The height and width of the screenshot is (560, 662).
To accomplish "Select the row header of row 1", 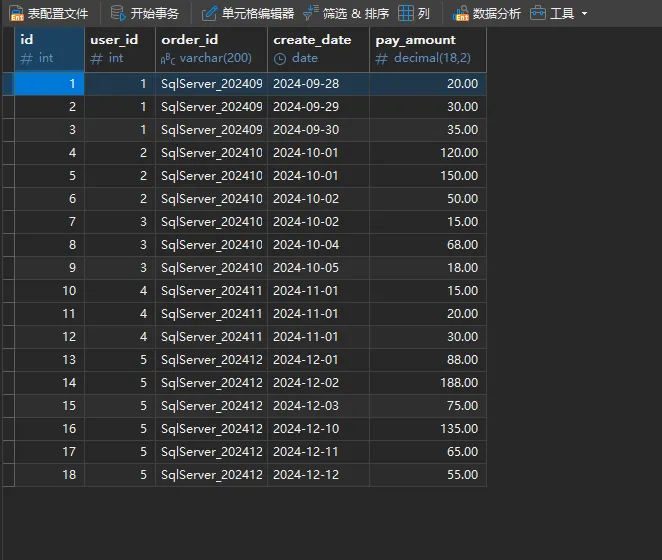I will click(x=8, y=84).
